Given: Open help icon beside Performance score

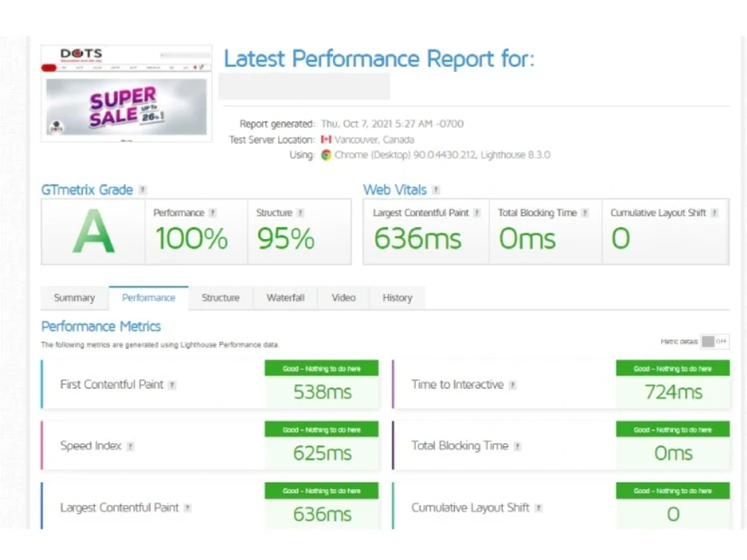Looking at the screenshot, I should pos(212,213).
